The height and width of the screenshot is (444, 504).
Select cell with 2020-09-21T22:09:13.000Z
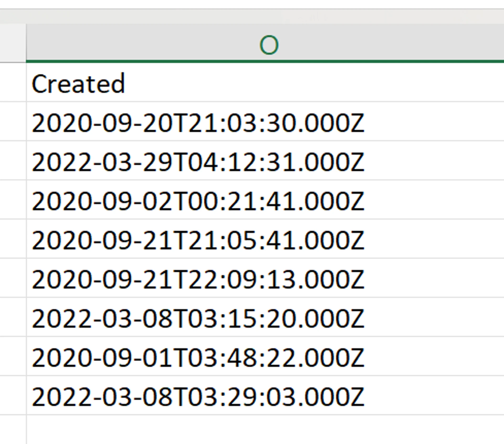pos(198,279)
